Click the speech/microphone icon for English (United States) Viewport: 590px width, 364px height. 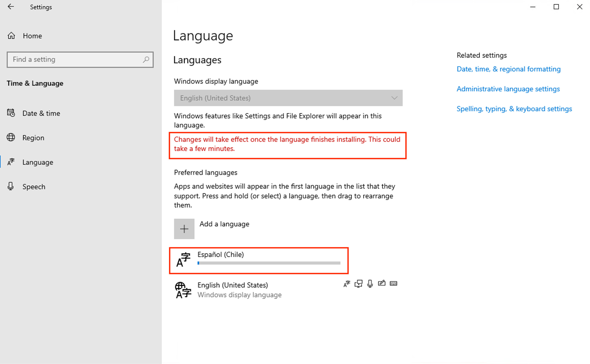point(370,283)
